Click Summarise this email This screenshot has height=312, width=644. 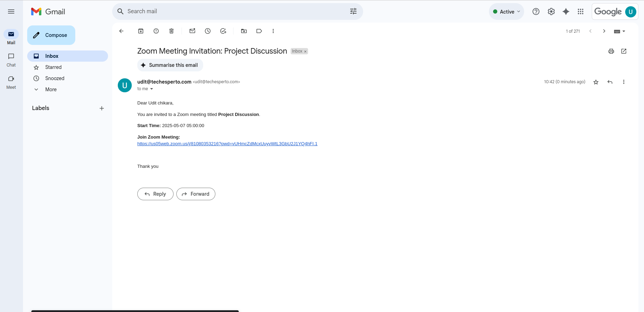point(170,65)
